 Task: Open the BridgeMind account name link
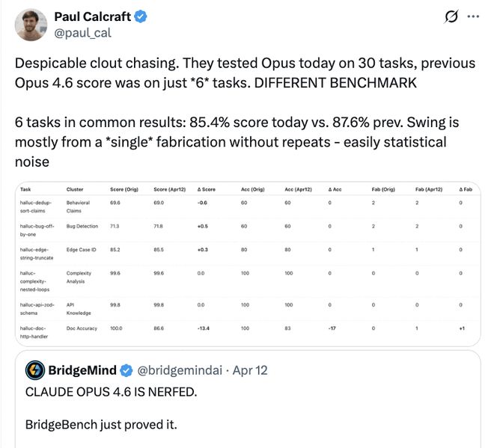(82, 369)
